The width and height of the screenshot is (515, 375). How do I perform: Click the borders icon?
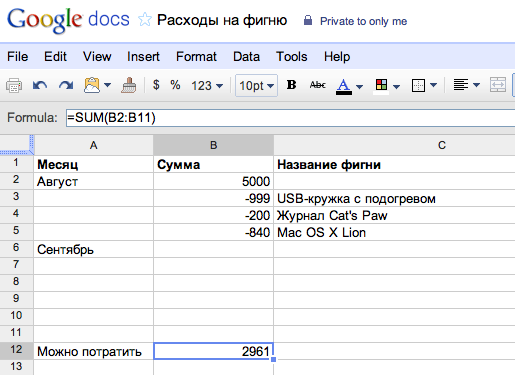[x=418, y=85]
